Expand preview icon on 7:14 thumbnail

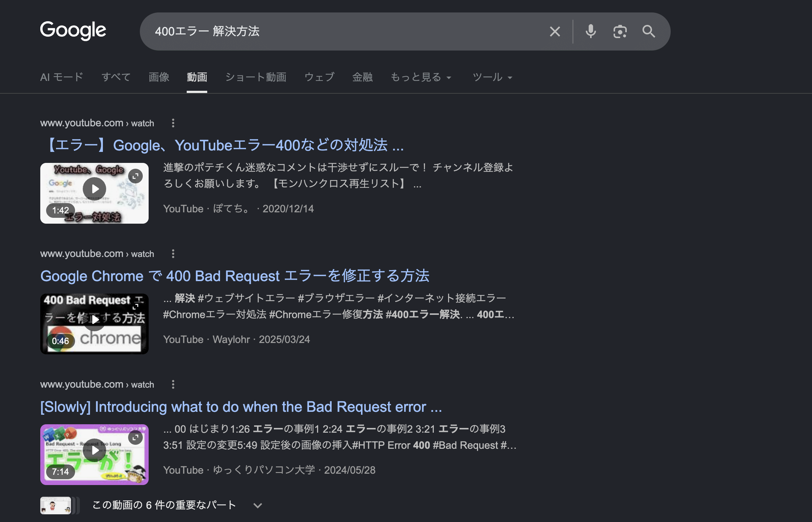coord(135,437)
